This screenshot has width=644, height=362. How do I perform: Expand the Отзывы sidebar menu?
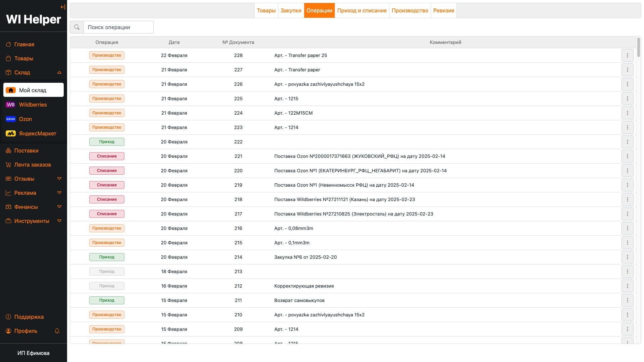pyautogui.click(x=59, y=179)
